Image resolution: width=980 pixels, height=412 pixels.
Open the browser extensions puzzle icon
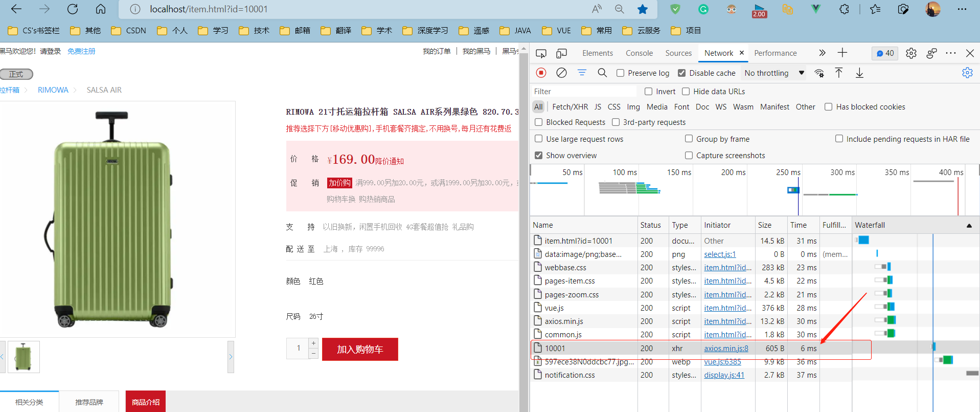[x=844, y=9]
